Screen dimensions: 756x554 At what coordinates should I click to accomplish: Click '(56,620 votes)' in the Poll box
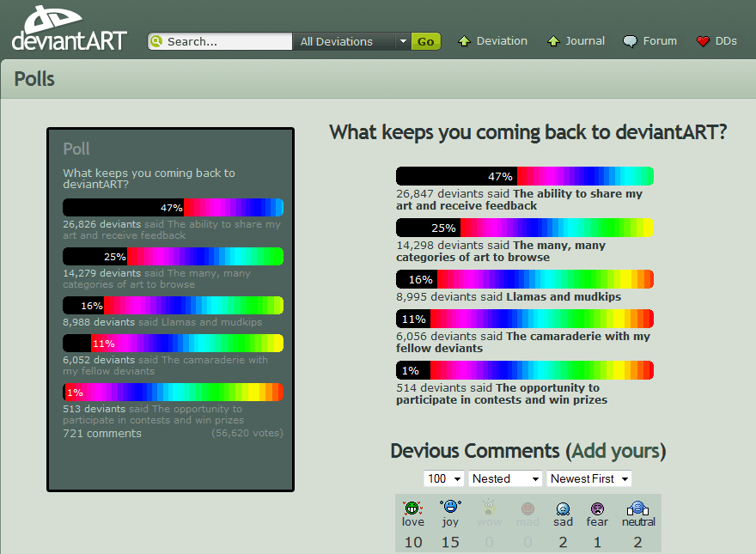pyautogui.click(x=247, y=433)
